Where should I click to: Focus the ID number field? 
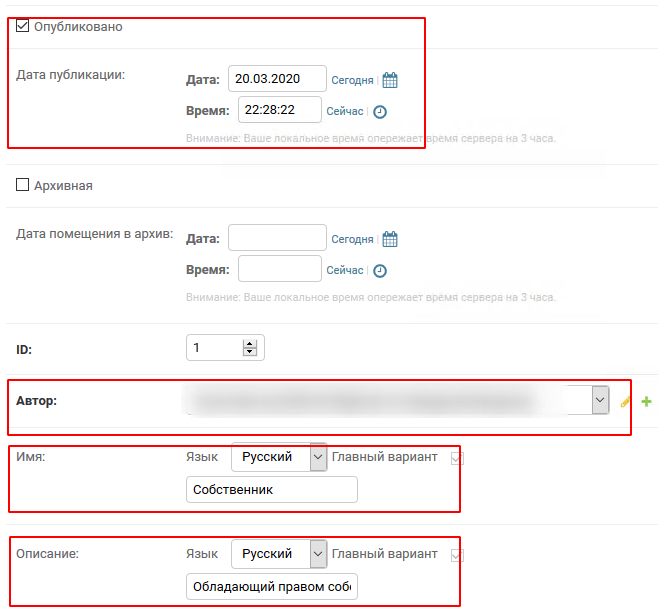tap(225, 347)
